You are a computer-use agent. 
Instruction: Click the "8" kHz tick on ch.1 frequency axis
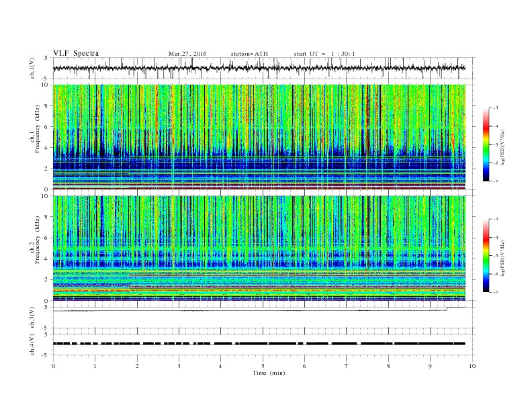[x=47, y=106]
